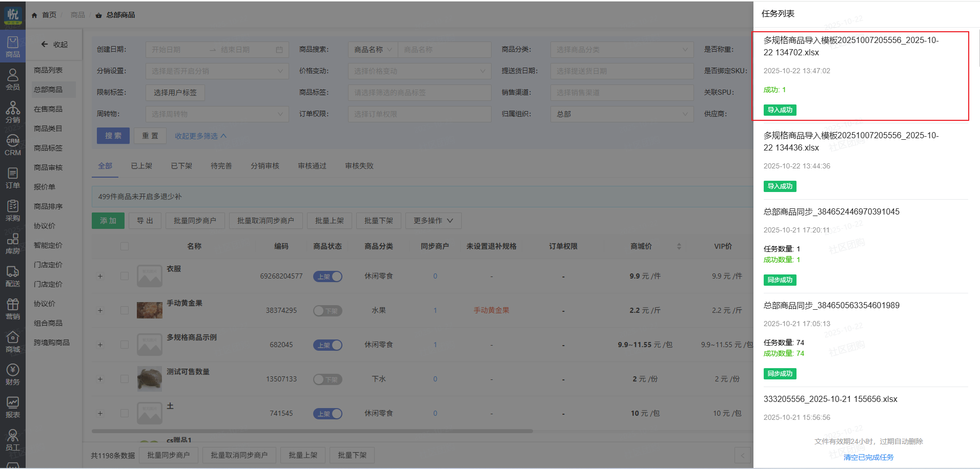Open the 会员 member sidebar icon
980x469 pixels.
[12, 79]
